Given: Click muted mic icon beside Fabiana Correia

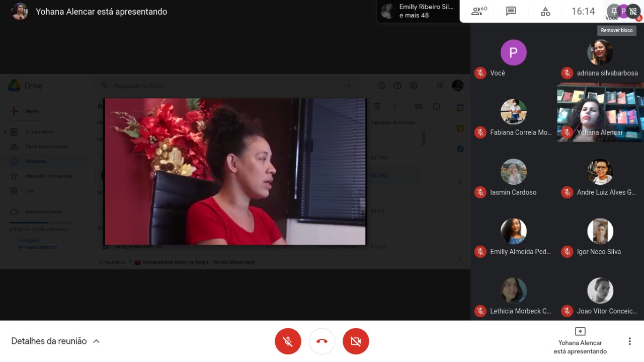Looking at the screenshot, I should (480, 132).
